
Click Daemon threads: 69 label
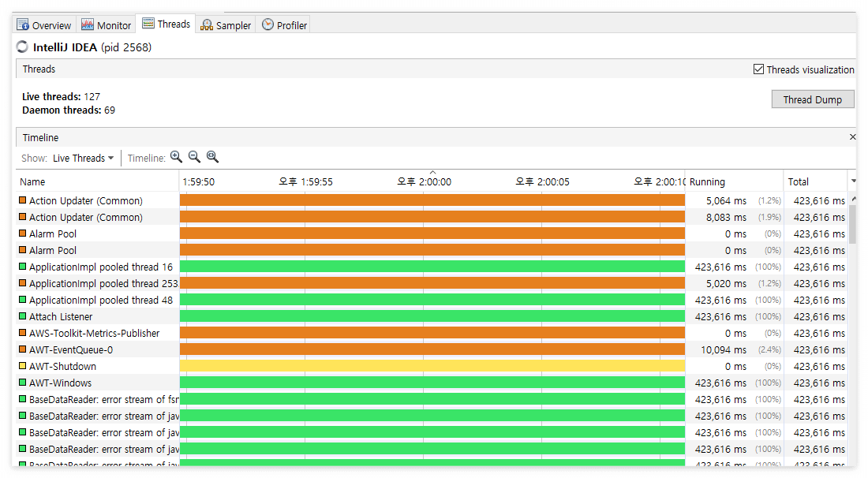69,110
